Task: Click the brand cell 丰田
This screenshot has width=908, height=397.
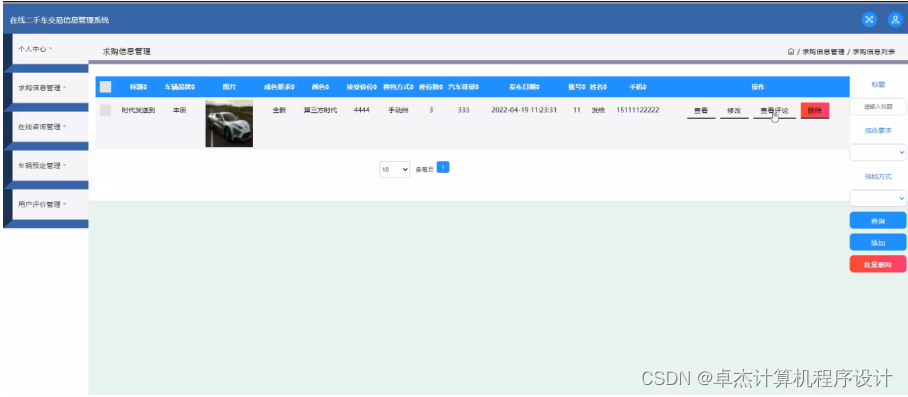Action: (x=180, y=110)
